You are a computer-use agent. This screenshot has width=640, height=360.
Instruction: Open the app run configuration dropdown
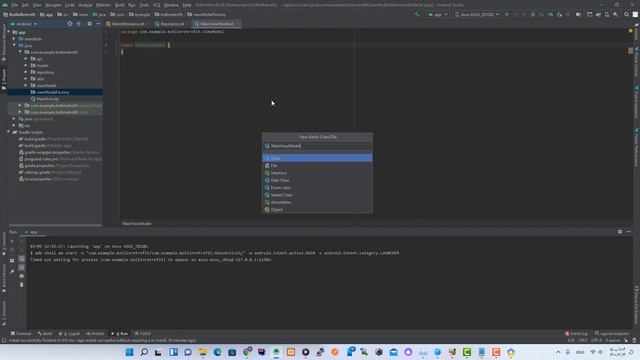[438, 14]
